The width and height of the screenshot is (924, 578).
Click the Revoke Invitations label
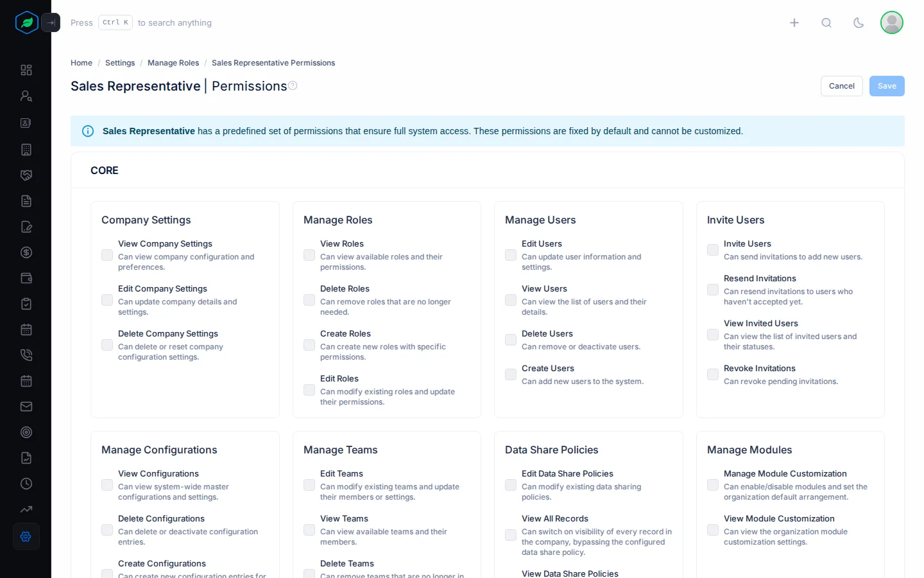point(760,368)
